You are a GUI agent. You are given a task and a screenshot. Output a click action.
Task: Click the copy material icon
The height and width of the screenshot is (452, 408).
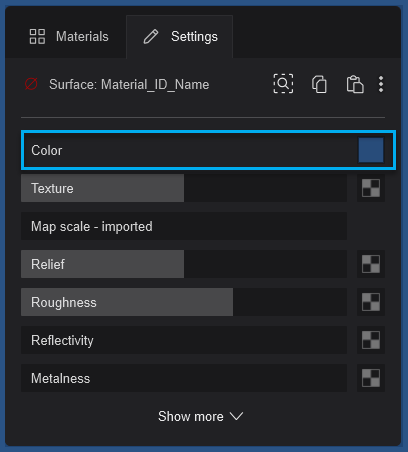tap(319, 84)
